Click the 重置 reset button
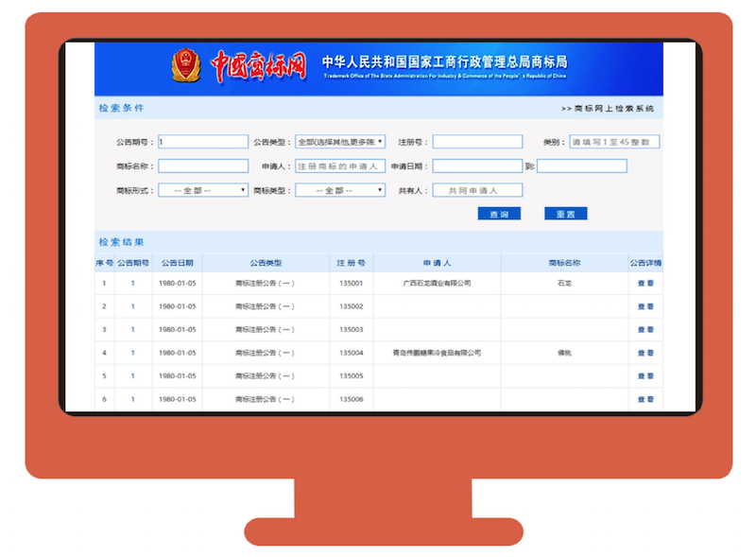Viewport: 756px width, 557px height. [x=565, y=214]
